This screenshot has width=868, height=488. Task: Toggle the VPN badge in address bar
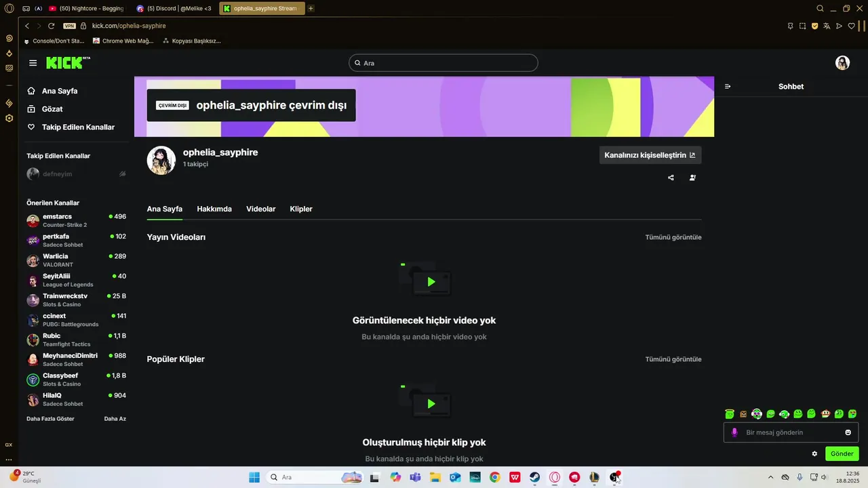pyautogui.click(x=69, y=26)
